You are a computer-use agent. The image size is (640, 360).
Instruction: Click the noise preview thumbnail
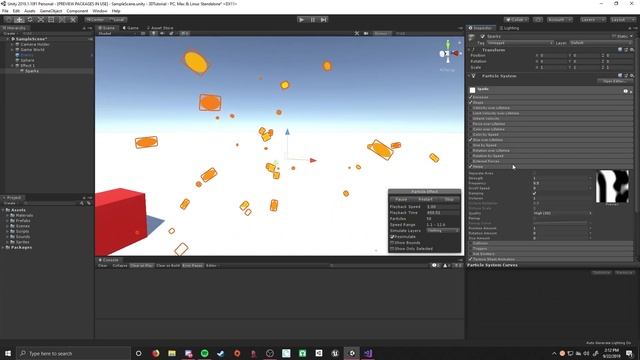coord(612,186)
